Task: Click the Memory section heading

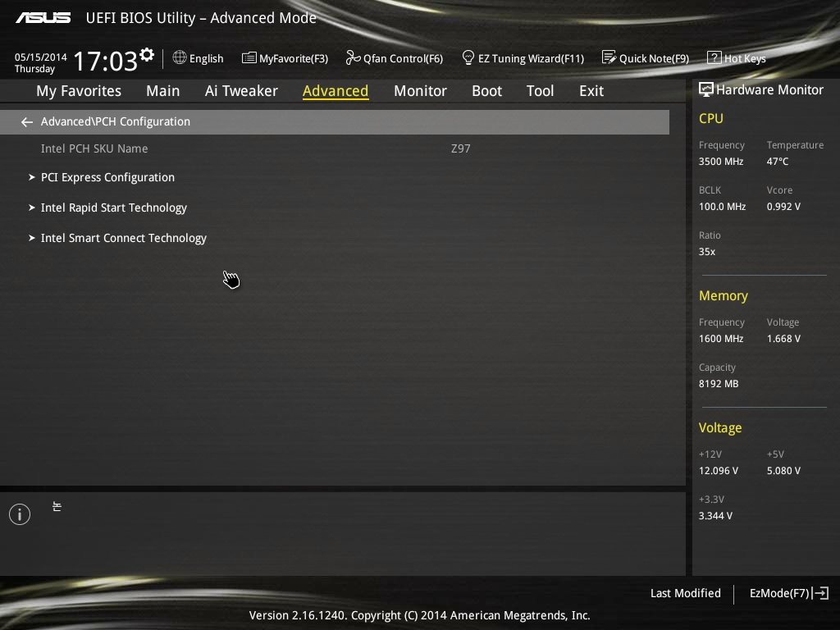Action: tap(724, 295)
